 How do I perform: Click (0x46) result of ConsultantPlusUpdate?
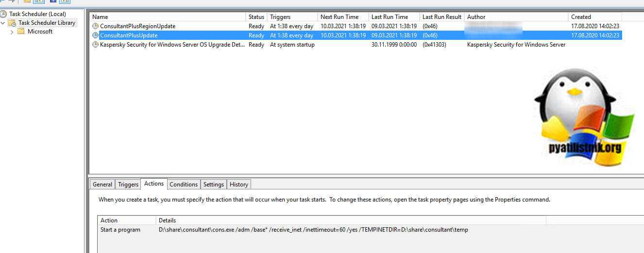(x=430, y=35)
